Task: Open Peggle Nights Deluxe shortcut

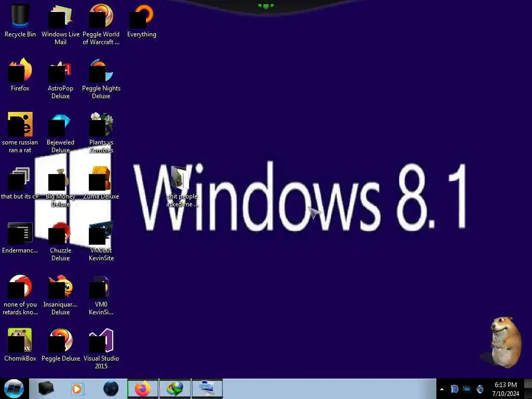Action: tap(101, 79)
